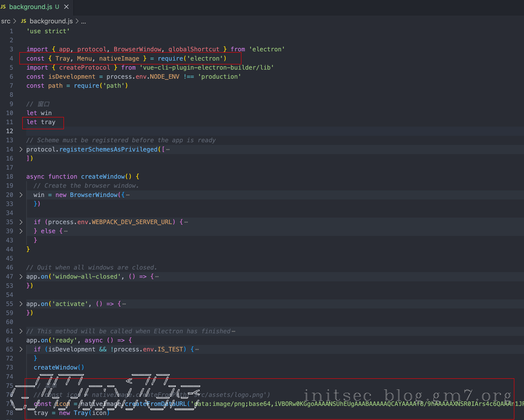Click the src breadcrumb folder
Image resolution: width=524 pixels, height=420 pixels.
(6, 21)
